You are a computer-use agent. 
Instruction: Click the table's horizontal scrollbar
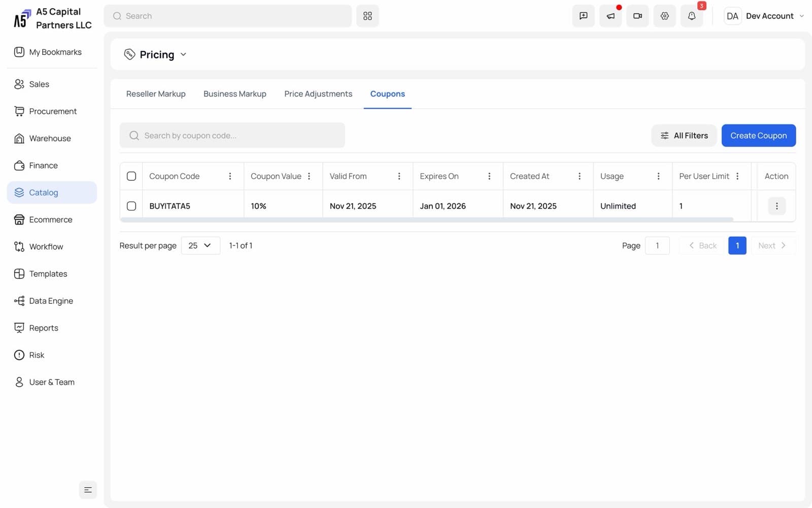[x=426, y=219]
